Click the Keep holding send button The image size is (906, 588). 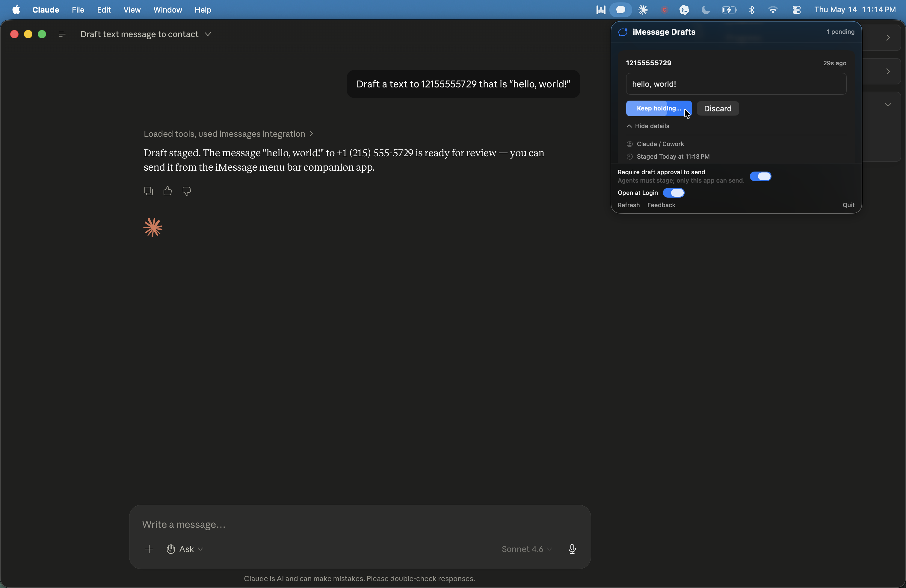tap(659, 108)
